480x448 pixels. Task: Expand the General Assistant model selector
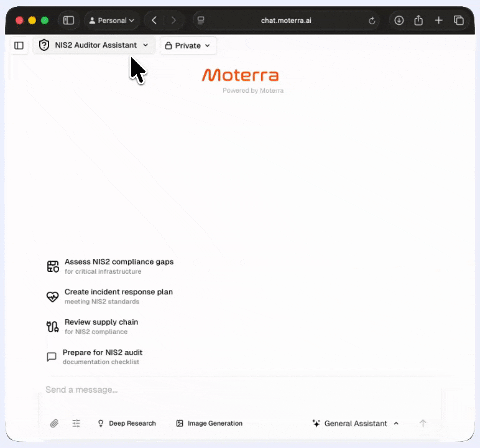pyautogui.click(x=356, y=424)
